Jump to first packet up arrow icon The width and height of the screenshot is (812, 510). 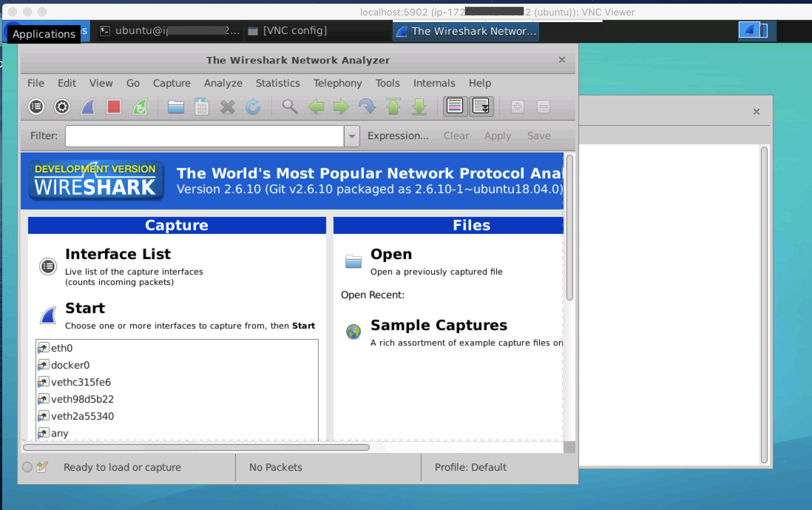coord(393,107)
